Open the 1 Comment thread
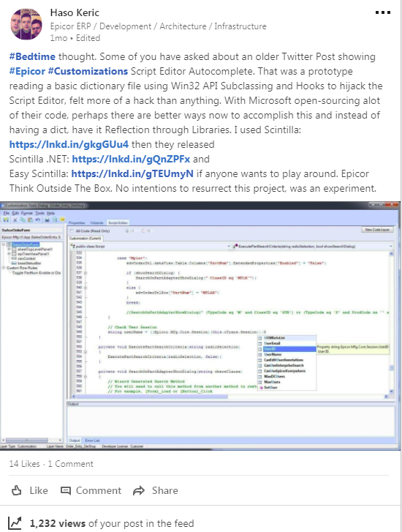The height and width of the screenshot is (532, 402). pos(70,464)
